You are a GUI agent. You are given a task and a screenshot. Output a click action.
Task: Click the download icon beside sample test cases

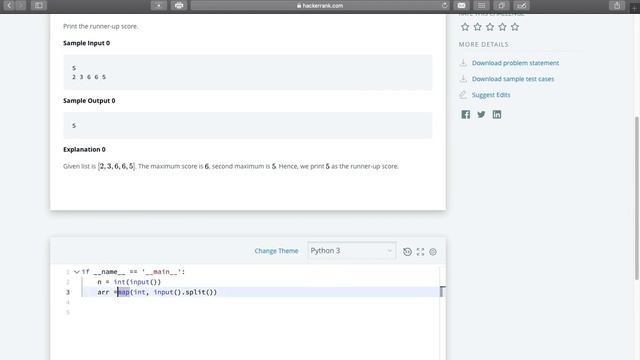click(x=463, y=79)
